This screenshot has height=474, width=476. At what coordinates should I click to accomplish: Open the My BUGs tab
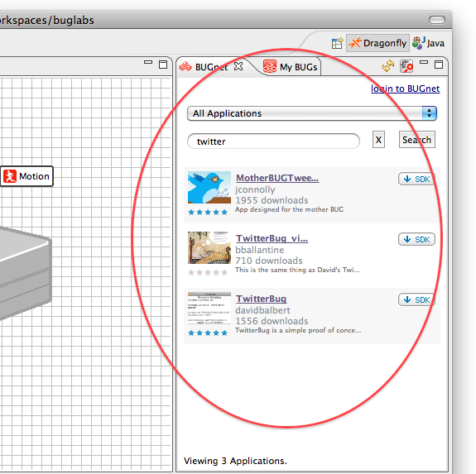pos(291,67)
